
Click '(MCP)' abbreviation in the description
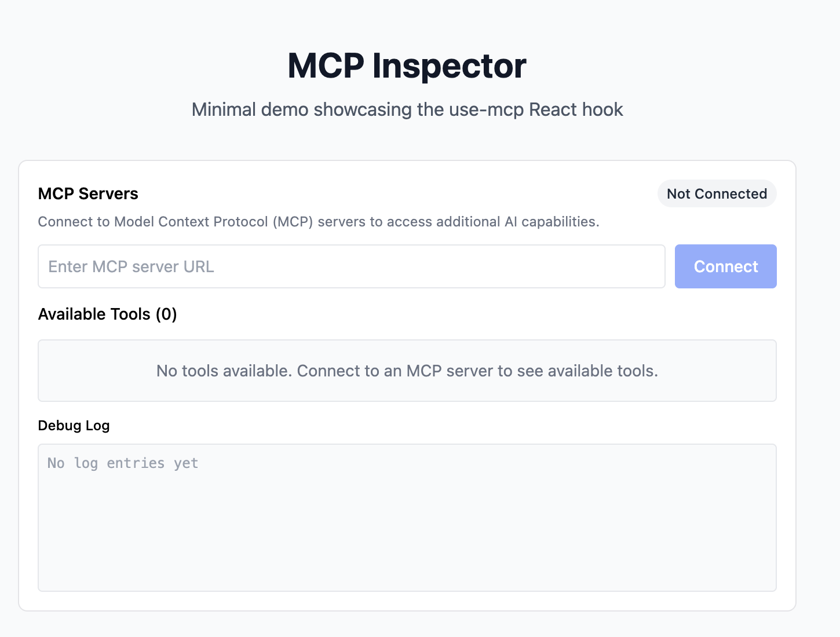click(x=293, y=222)
